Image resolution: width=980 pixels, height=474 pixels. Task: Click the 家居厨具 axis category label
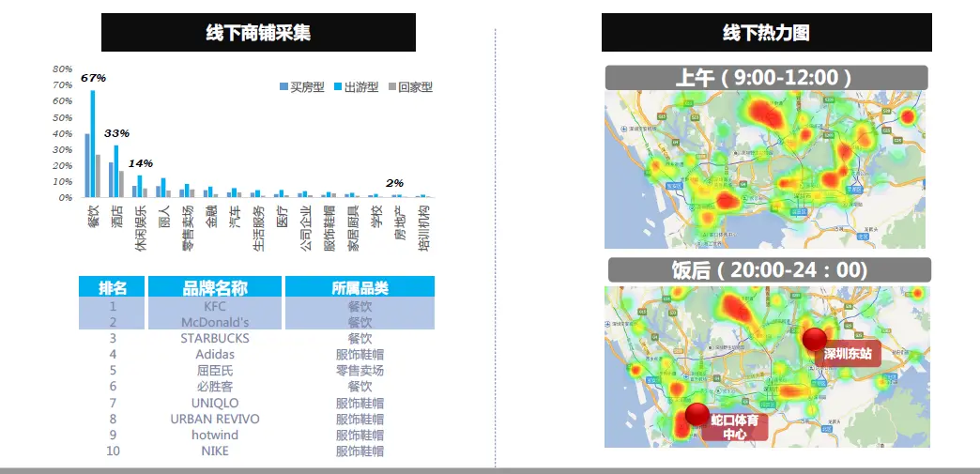(x=354, y=228)
